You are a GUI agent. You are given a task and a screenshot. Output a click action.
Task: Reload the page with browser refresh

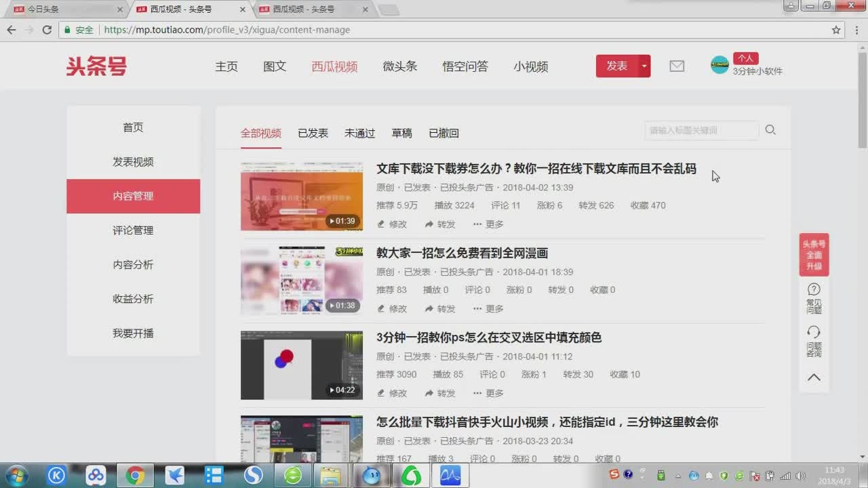pyautogui.click(x=47, y=30)
